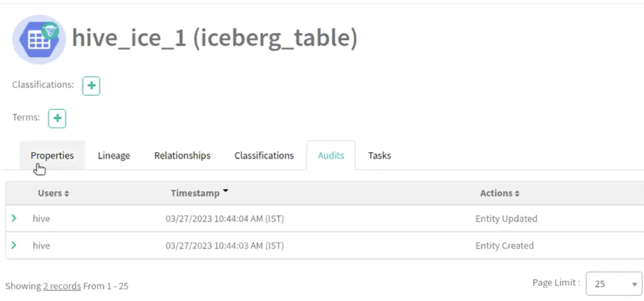The image size is (644, 301).
Task: Click the Entity Created action text
Action: 504,246
